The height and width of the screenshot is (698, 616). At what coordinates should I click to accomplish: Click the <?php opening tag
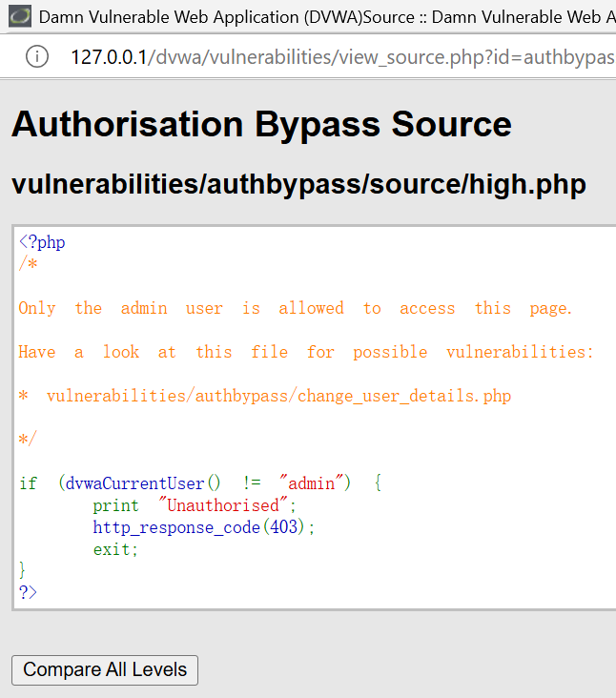[42, 242]
